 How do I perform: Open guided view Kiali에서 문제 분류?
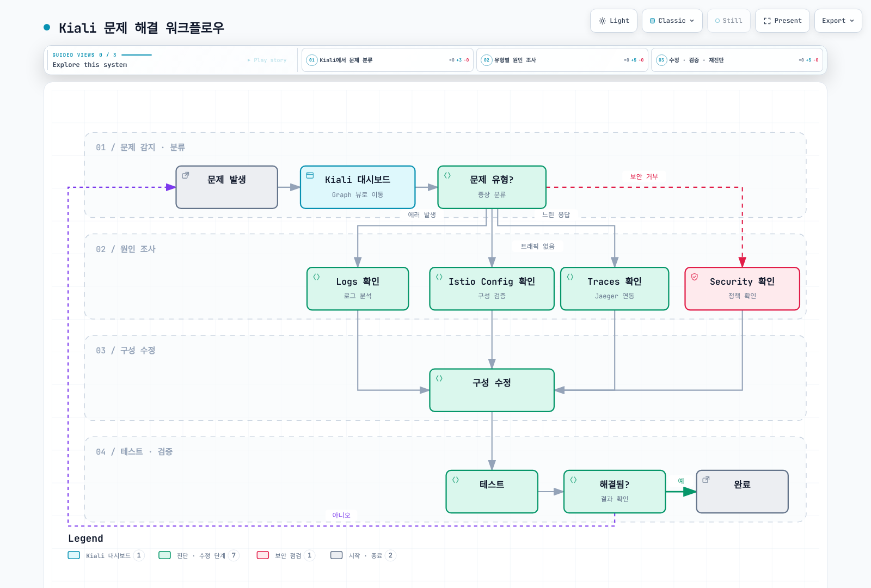point(388,60)
